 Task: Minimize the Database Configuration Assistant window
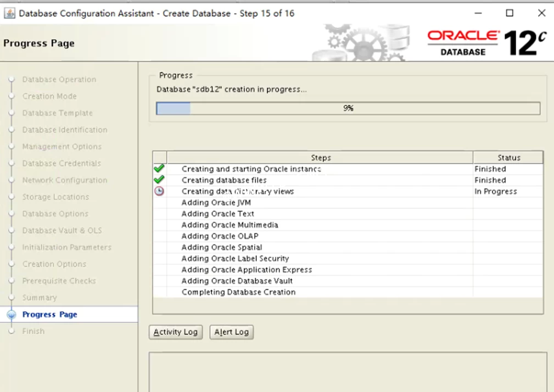[478, 13]
